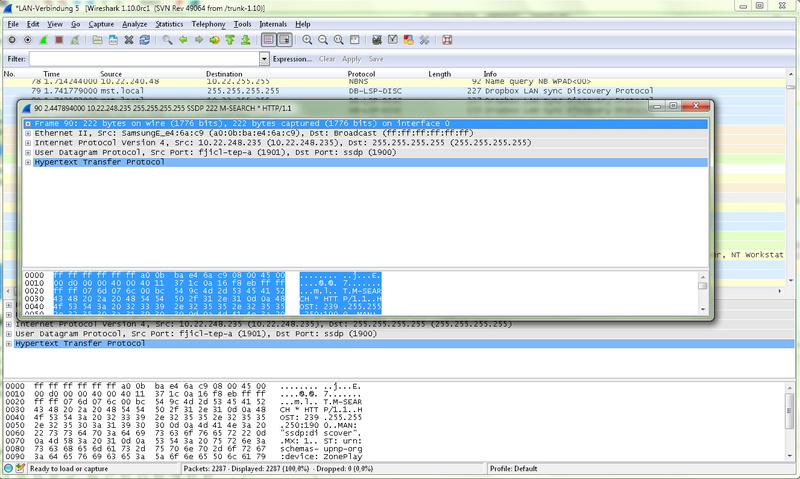Sort by the Source column header
Screen dimensions: 800x479
pos(111,74)
